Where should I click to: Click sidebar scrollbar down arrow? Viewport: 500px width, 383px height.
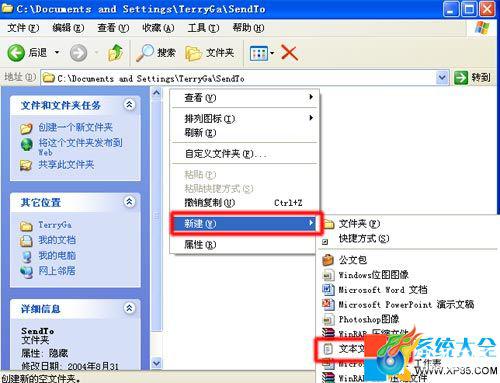pos(156,363)
